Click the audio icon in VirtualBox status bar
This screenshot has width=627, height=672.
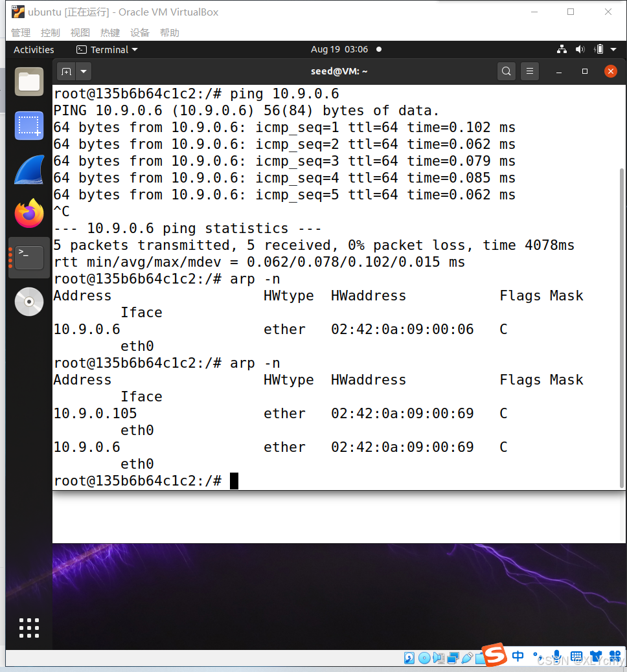tap(439, 658)
